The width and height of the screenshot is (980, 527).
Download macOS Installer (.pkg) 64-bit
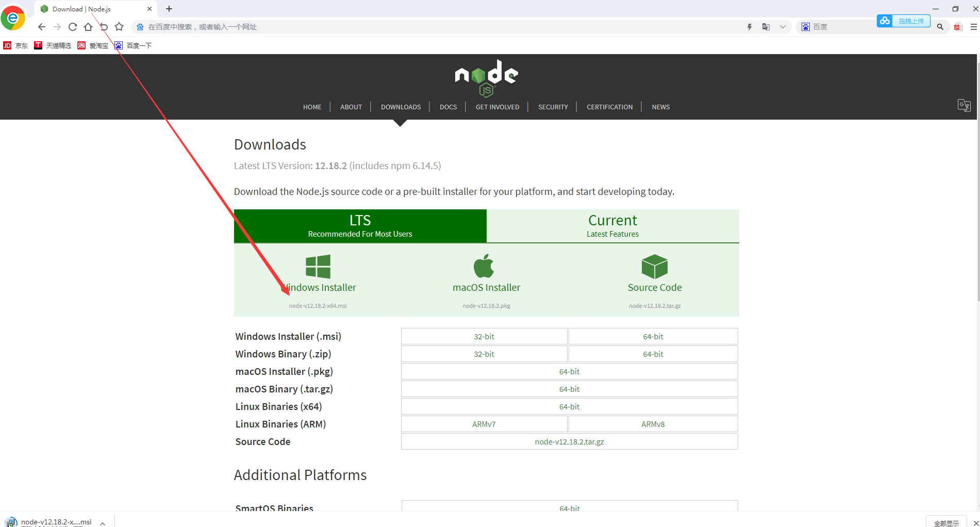pyautogui.click(x=570, y=371)
